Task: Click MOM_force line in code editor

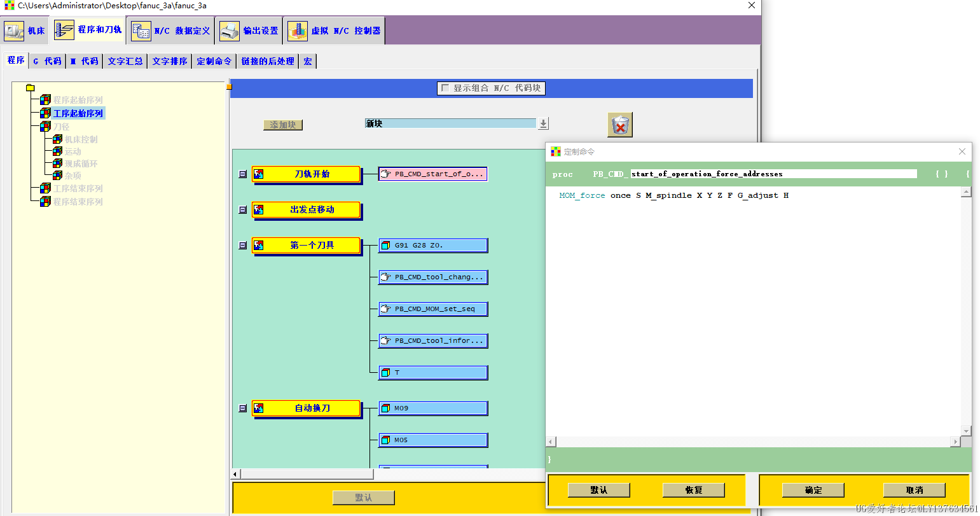Action: (673, 195)
